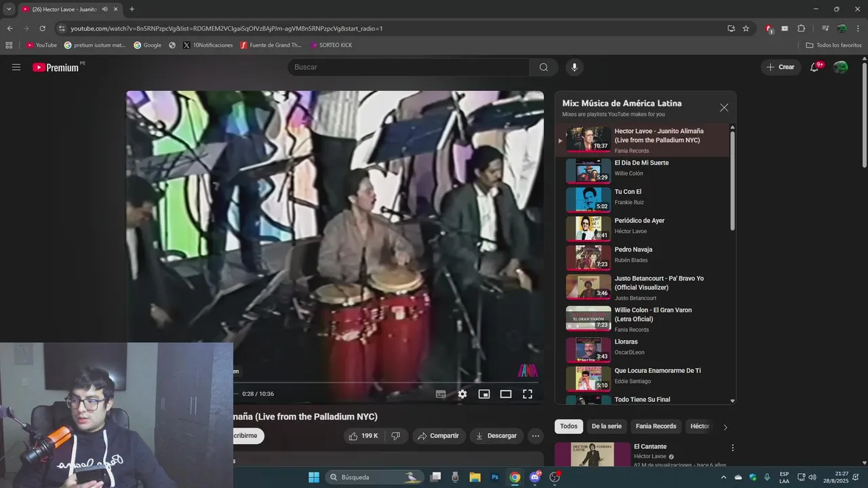Open video settings gear
Image resolution: width=868 pixels, height=488 pixels.
pyautogui.click(x=462, y=394)
